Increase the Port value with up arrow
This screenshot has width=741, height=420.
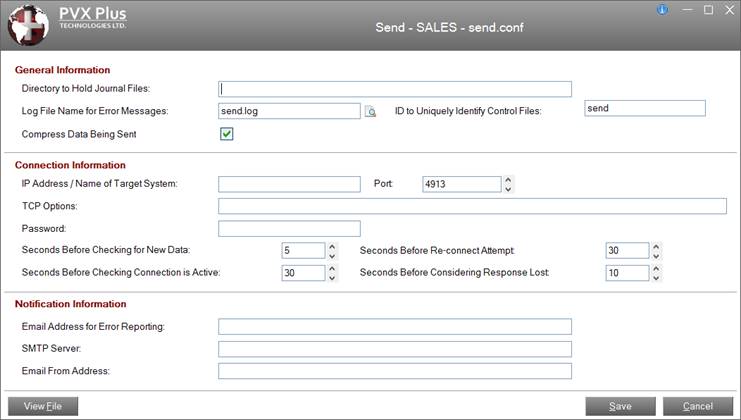(x=508, y=179)
